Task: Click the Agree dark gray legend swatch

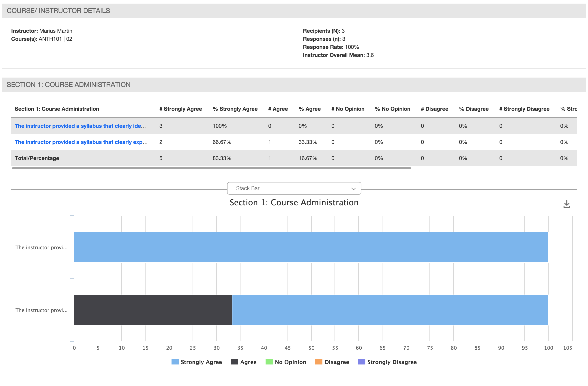Action: [234, 362]
